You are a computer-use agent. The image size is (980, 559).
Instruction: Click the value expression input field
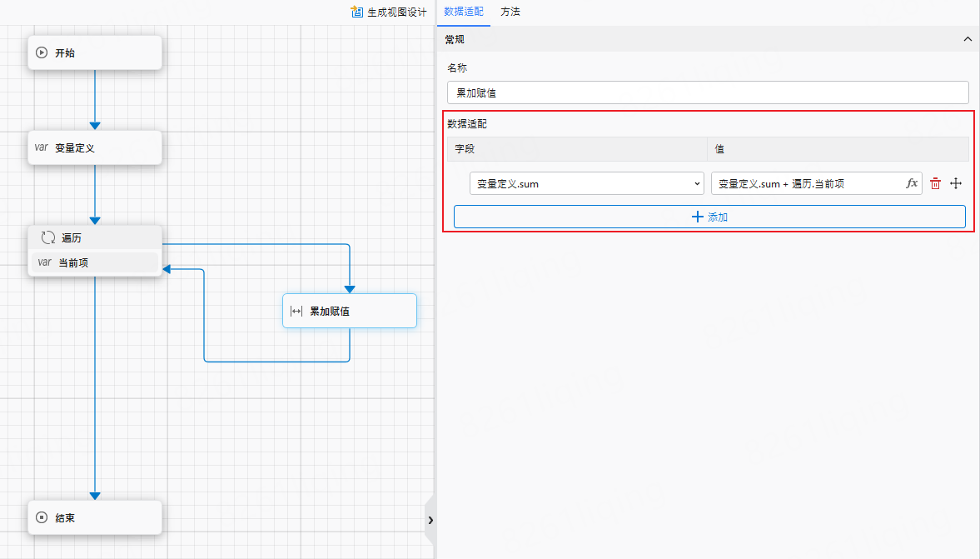(x=806, y=183)
